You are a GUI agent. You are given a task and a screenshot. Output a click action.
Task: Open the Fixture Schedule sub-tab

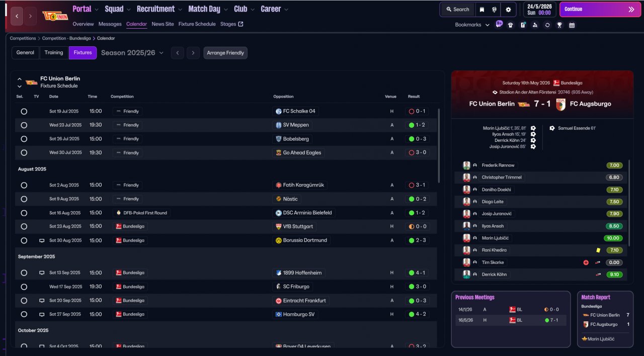[x=197, y=24]
